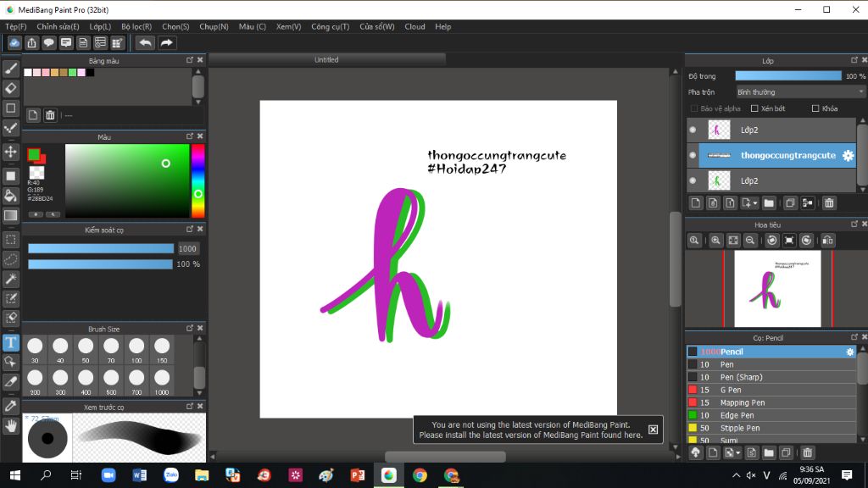Select the Mapping Pen brush
This screenshot has width=868, height=488.
tap(771, 402)
